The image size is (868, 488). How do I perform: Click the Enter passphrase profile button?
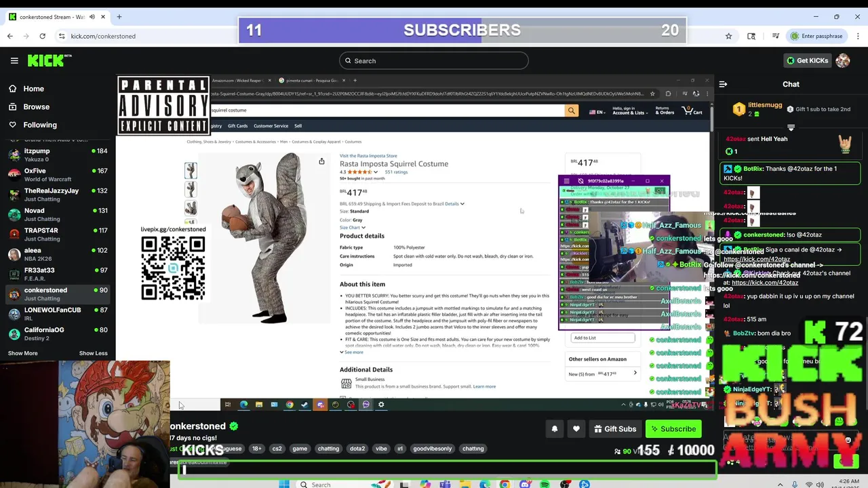pyautogui.click(x=816, y=36)
